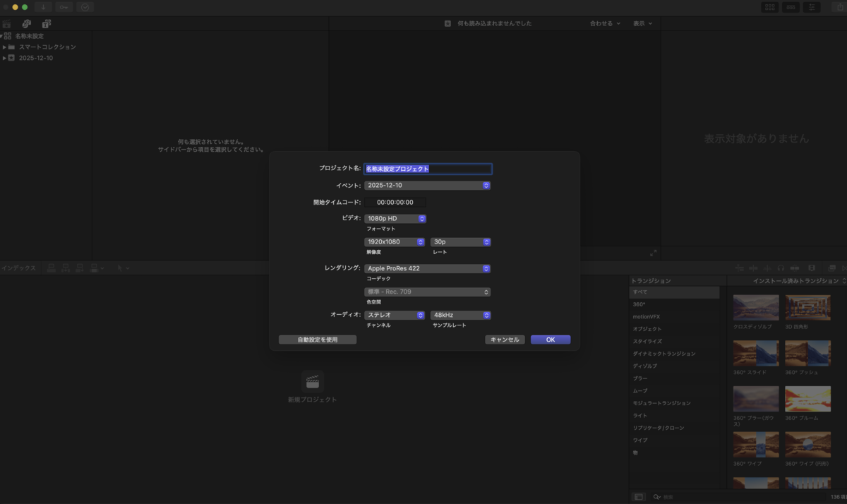Collapse the 名称未設定 library

coord(1,36)
